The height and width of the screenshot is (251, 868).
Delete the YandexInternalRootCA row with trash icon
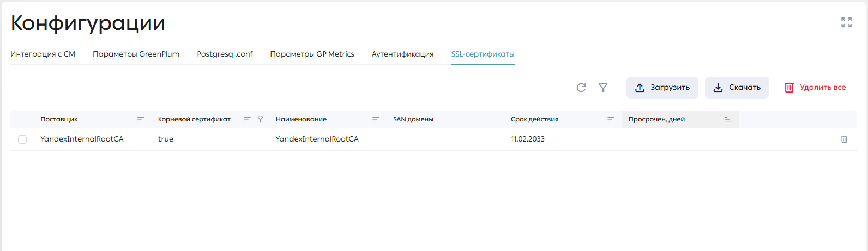(844, 139)
